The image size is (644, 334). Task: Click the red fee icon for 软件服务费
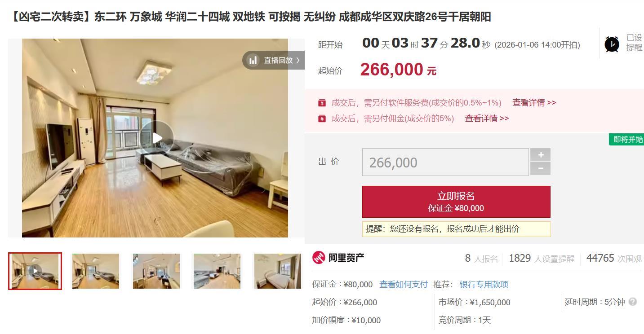(x=322, y=103)
